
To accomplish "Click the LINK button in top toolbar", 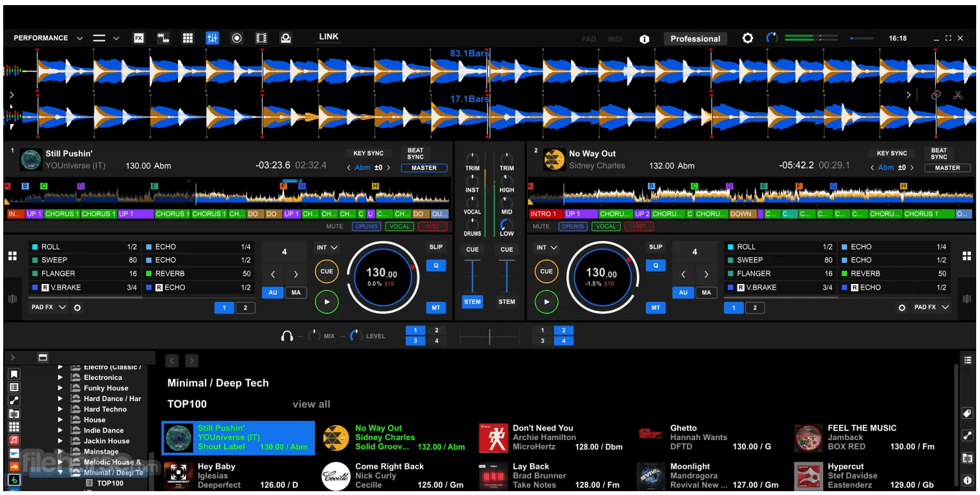I will coord(329,37).
